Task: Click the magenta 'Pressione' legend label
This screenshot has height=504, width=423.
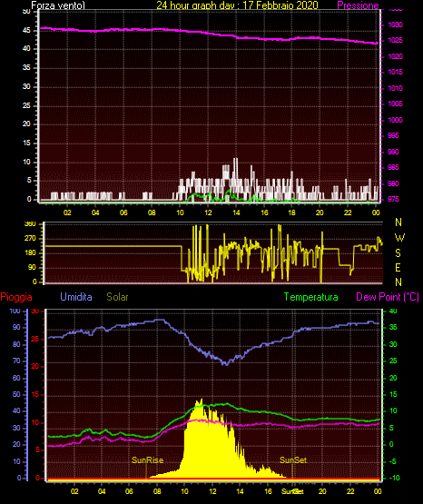Action: coord(358,5)
